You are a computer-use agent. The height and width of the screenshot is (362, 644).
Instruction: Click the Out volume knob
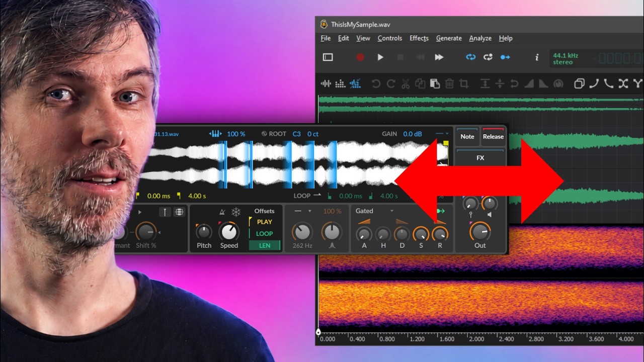[480, 231]
